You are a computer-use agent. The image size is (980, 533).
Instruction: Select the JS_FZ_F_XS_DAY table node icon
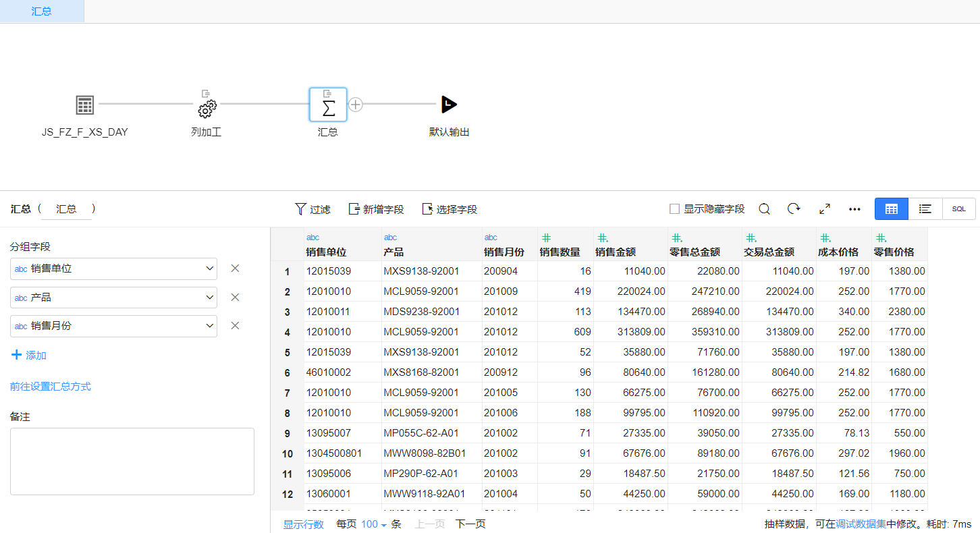coord(84,105)
